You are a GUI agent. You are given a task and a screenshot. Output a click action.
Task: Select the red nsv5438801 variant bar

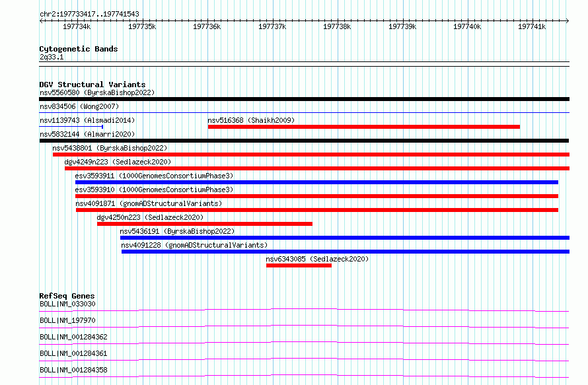pos(311,155)
